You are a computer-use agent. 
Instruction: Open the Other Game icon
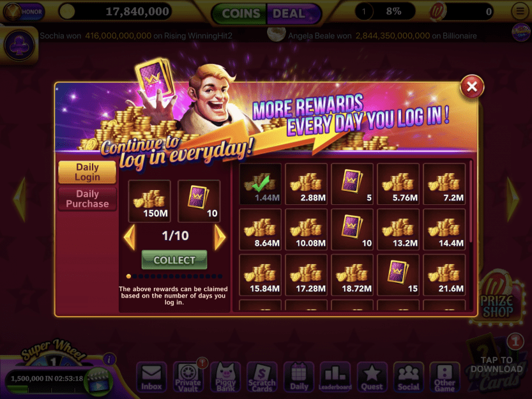point(445,377)
